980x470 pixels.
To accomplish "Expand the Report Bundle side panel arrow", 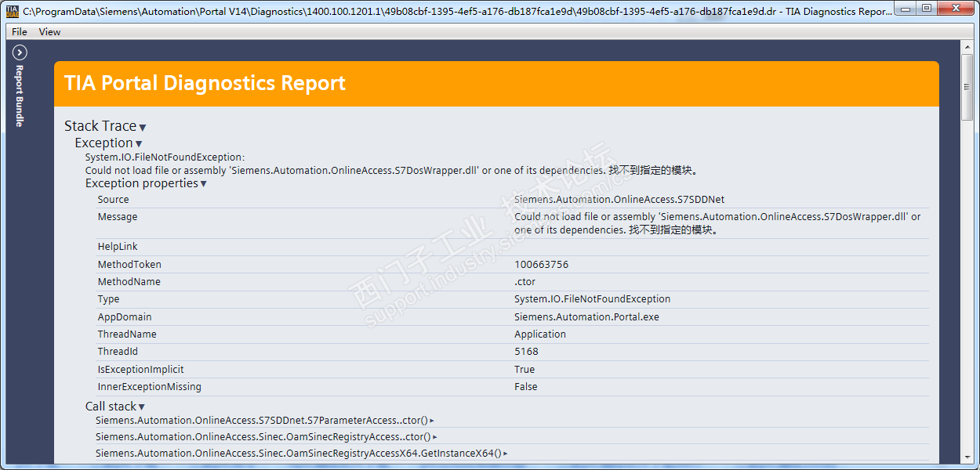I will tap(20, 52).
